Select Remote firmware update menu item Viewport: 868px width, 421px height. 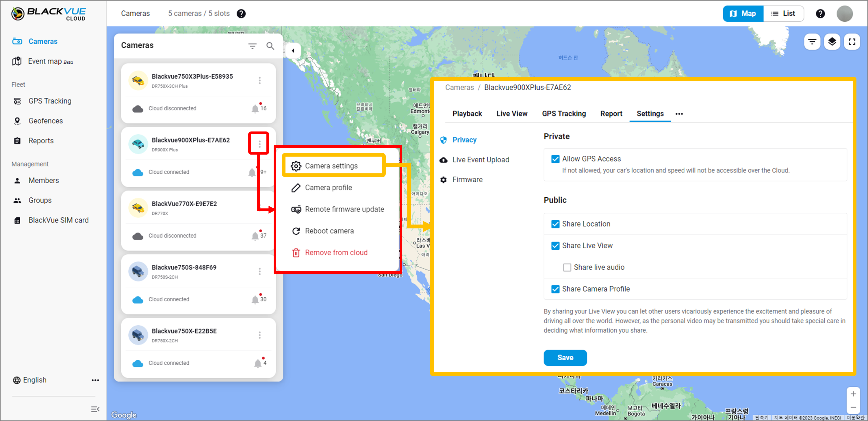coord(337,209)
